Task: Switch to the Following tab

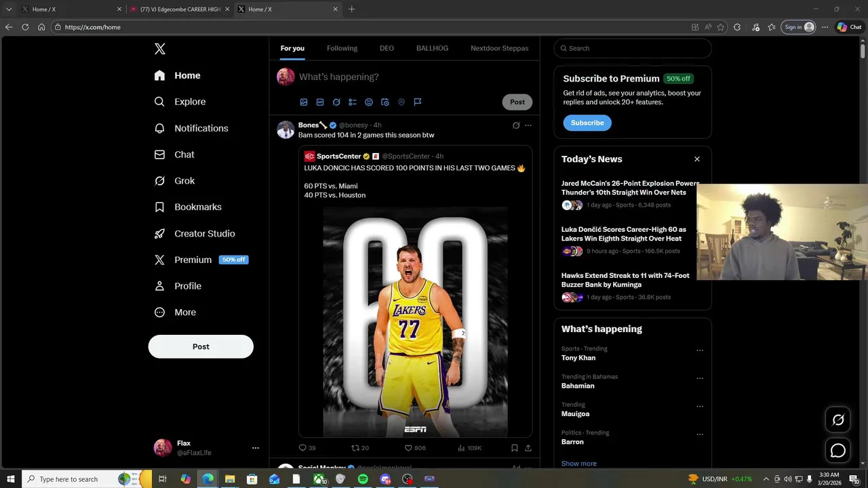Action: pyautogui.click(x=342, y=48)
